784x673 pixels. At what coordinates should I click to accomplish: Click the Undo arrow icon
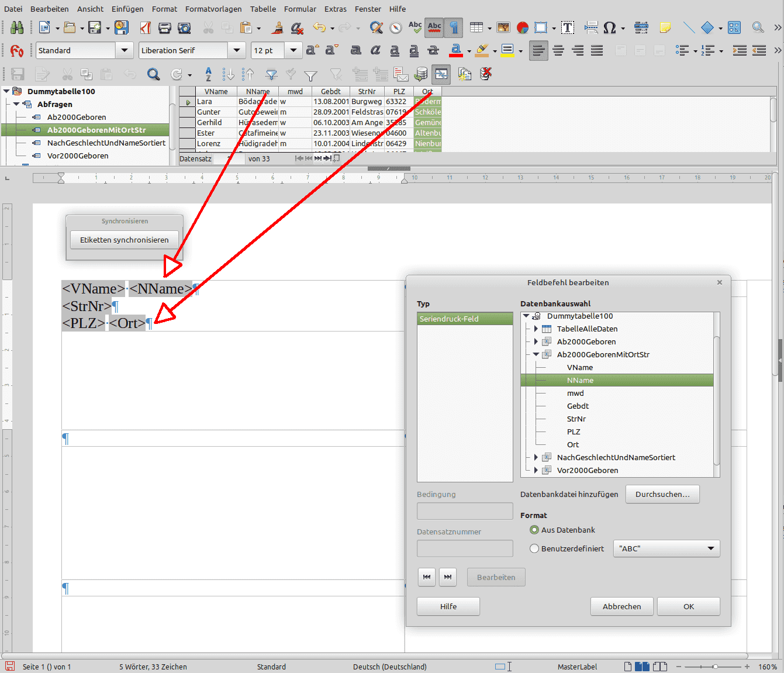click(319, 27)
